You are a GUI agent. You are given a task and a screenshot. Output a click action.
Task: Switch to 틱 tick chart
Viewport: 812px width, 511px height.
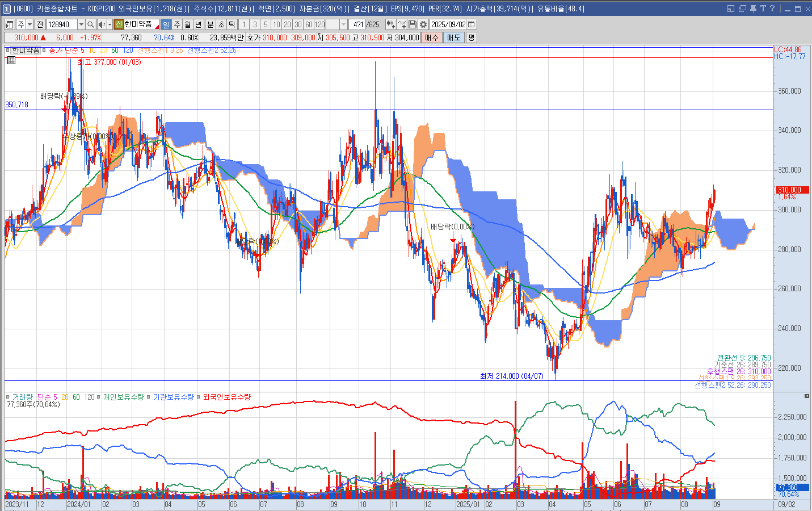(232, 24)
